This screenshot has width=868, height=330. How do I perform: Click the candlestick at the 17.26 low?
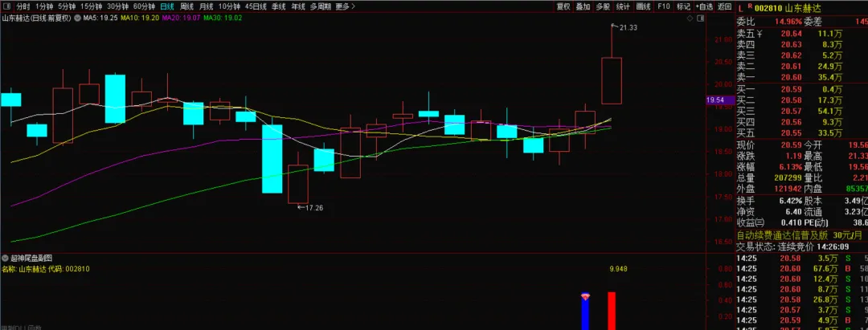click(x=298, y=184)
